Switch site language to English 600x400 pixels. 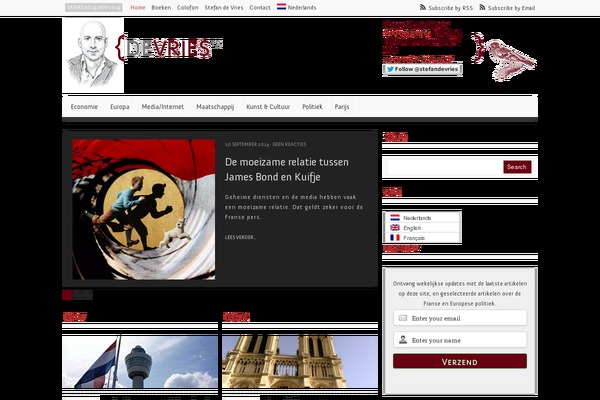412,228
